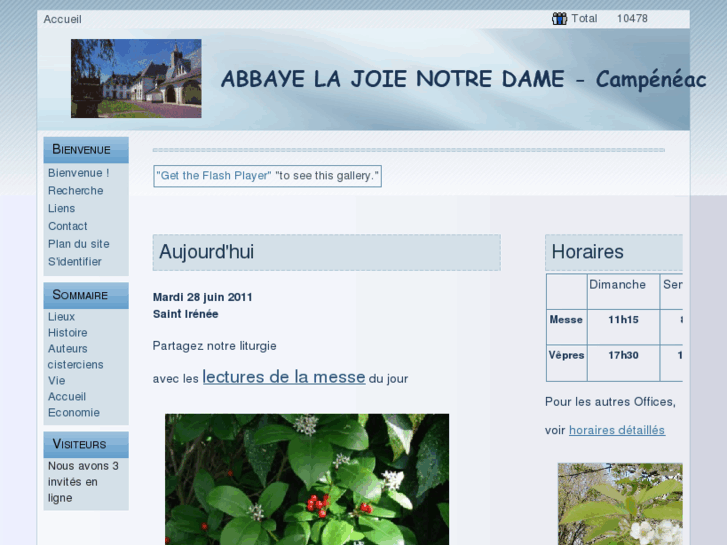The width and height of the screenshot is (727, 545).
Task: Open the Recherche menu link
Action: pyautogui.click(x=76, y=191)
